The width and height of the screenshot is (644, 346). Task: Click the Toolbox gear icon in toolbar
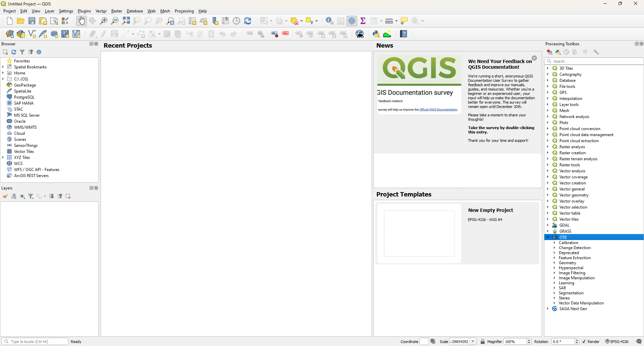[x=352, y=21]
